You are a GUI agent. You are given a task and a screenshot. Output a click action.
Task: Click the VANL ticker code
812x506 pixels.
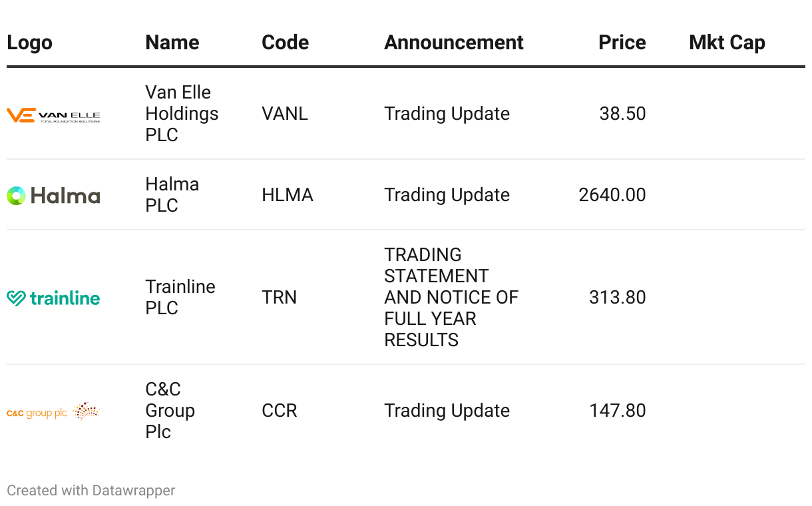pyautogui.click(x=285, y=114)
